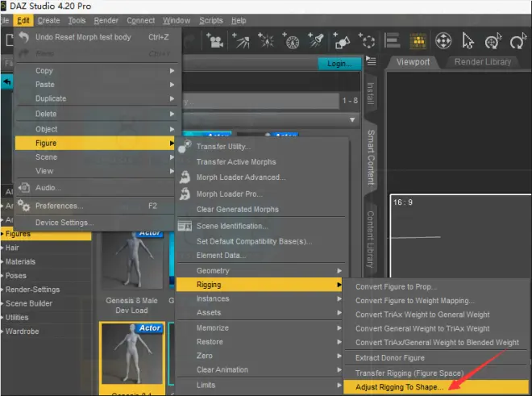Image resolution: width=532 pixels, height=396 pixels.
Task: Select the Wardrobe category
Action: [23, 331]
